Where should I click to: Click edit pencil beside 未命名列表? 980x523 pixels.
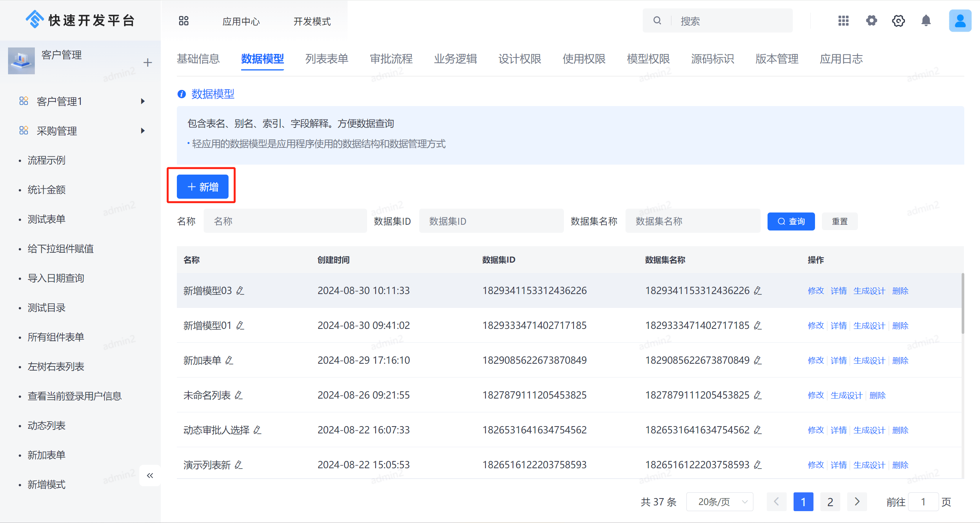pyautogui.click(x=239, y=395)
